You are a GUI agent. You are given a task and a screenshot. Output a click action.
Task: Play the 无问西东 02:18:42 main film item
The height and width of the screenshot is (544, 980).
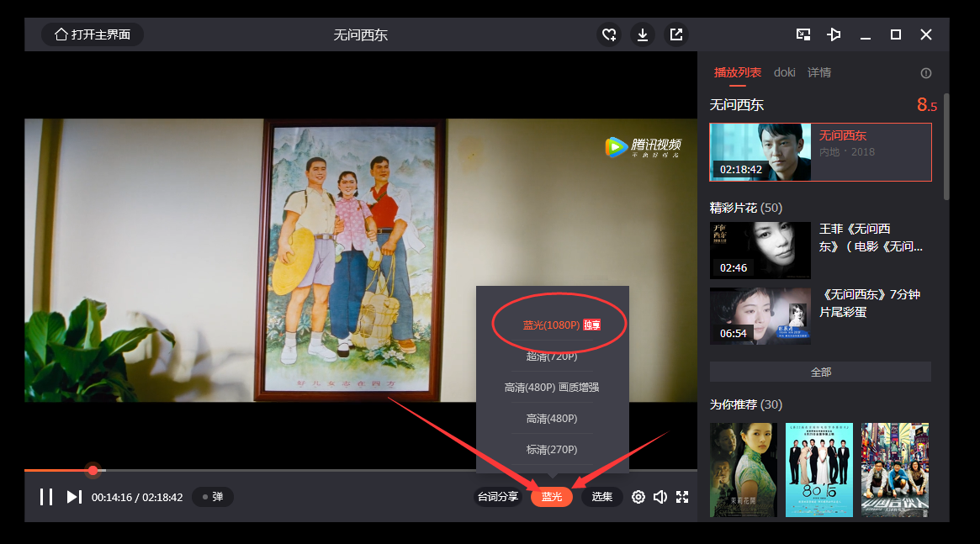pyautogui.click(x=821, y=152)
